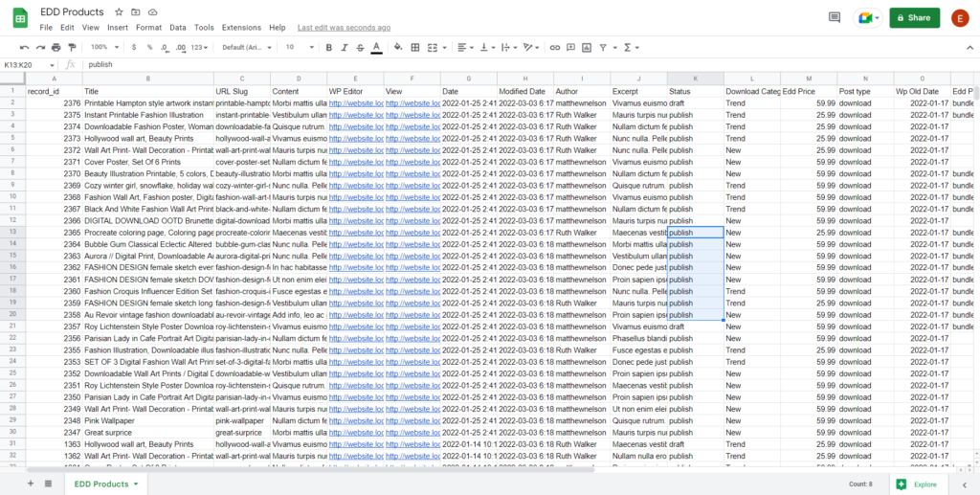Open the View menu
This screenshot has height=495, width=980.
click(x=91, y=28)
